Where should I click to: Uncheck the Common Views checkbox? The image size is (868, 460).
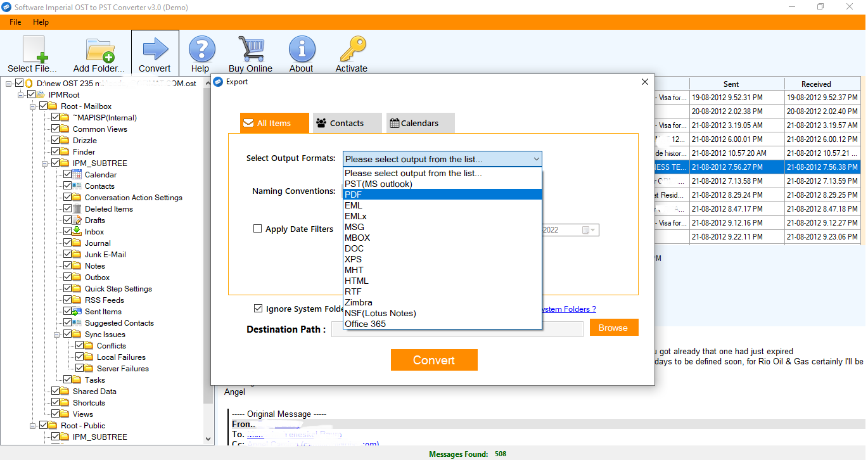(56, 129)
